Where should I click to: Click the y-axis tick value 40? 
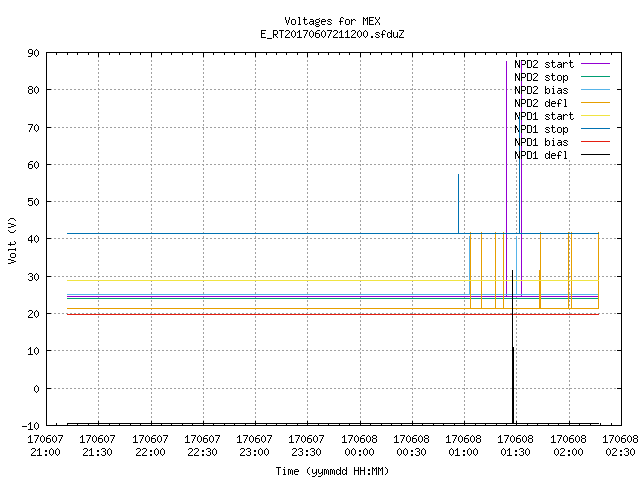pos(34,239)
